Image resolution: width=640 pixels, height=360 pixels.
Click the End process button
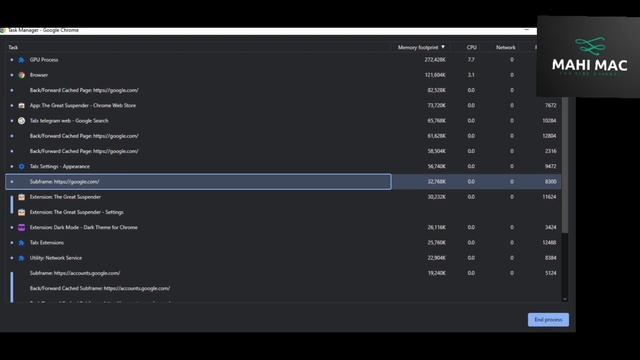tap(548, 320)
